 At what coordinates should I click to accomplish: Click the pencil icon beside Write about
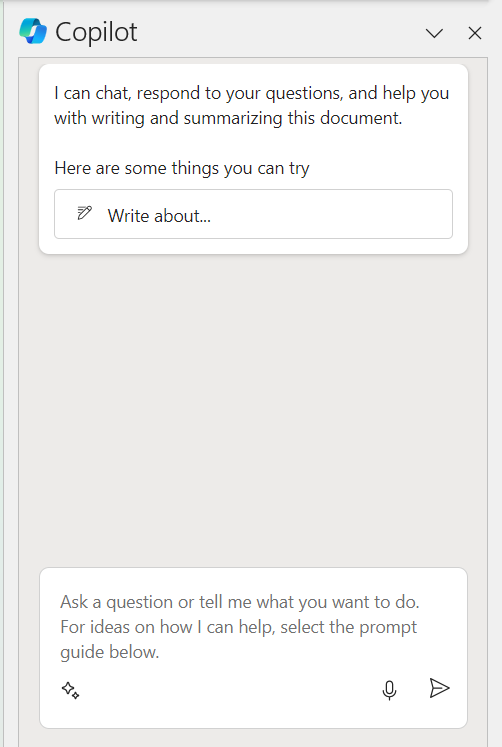(x=84, y=213)
